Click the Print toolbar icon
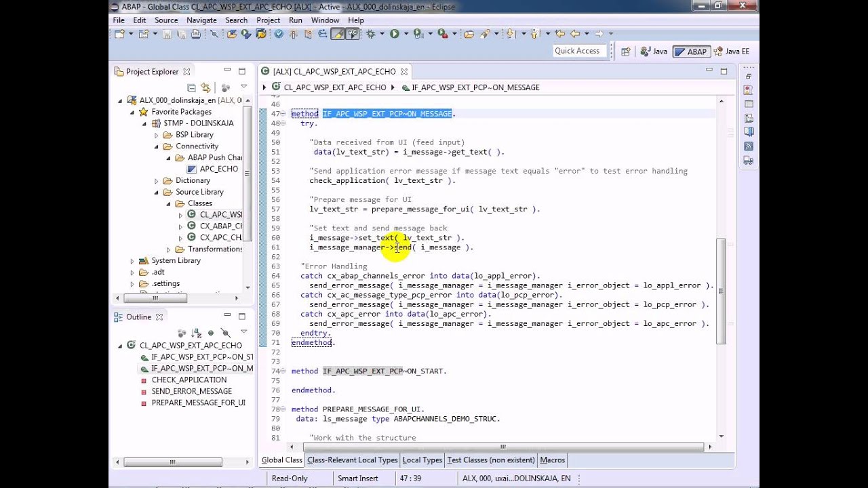 click(195, 34)
